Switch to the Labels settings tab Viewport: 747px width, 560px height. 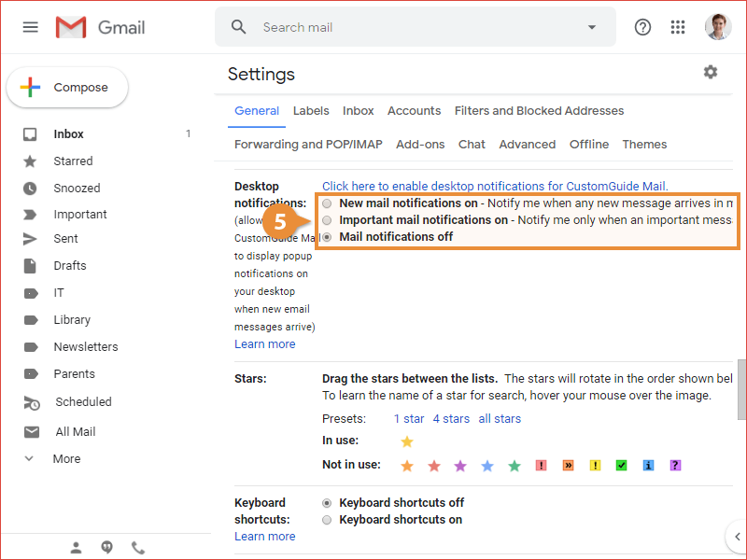[x=311, y=111]
